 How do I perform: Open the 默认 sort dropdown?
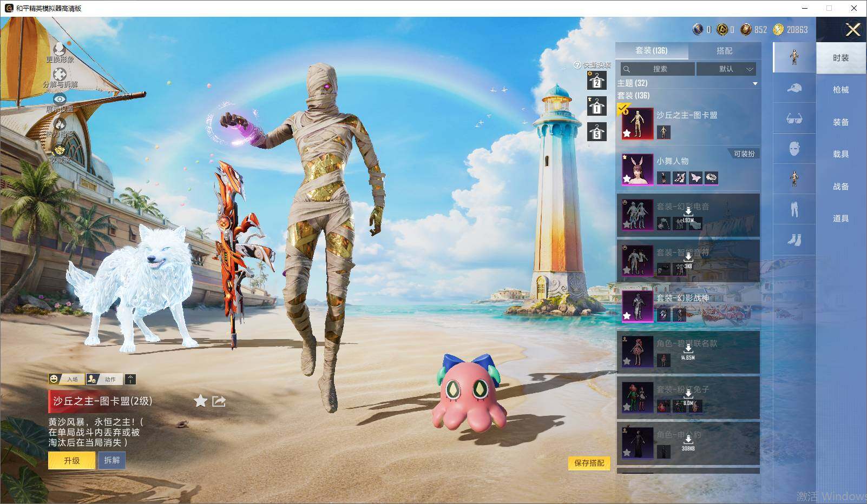tap(726, 69)
